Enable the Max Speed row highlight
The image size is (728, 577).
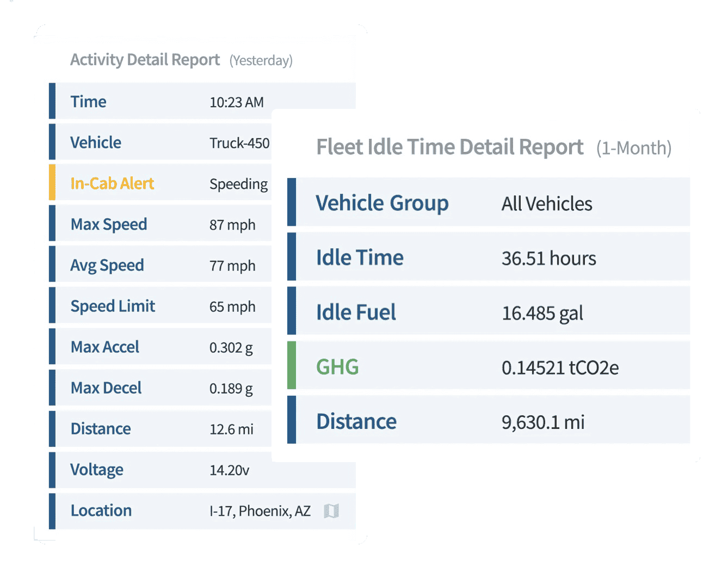[x=163, y=224]
